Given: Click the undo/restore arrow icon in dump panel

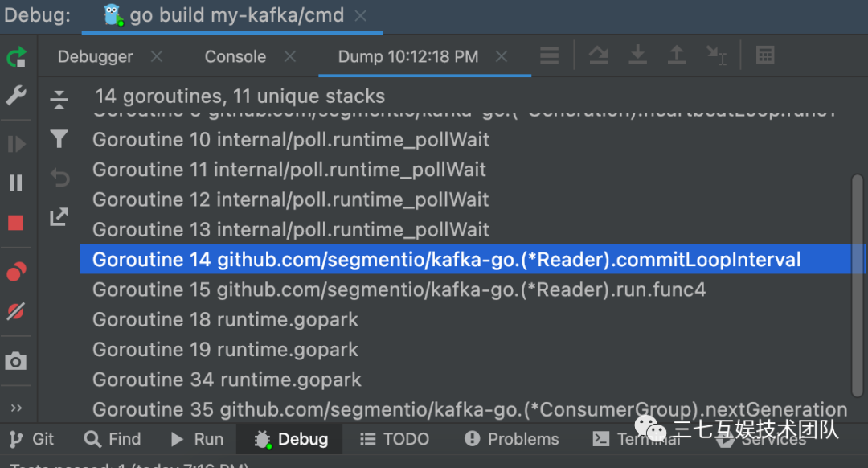Looking at the screenshot, I should [x=59, y=178].
